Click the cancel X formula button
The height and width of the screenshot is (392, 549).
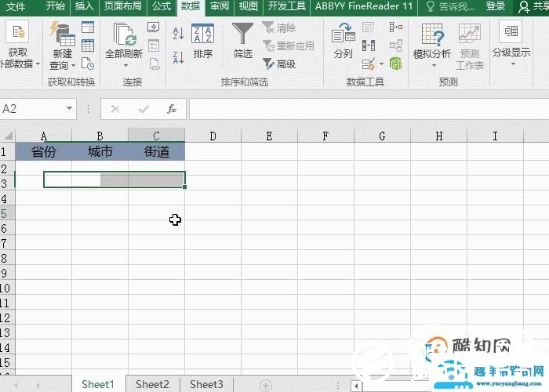point(115,109)
